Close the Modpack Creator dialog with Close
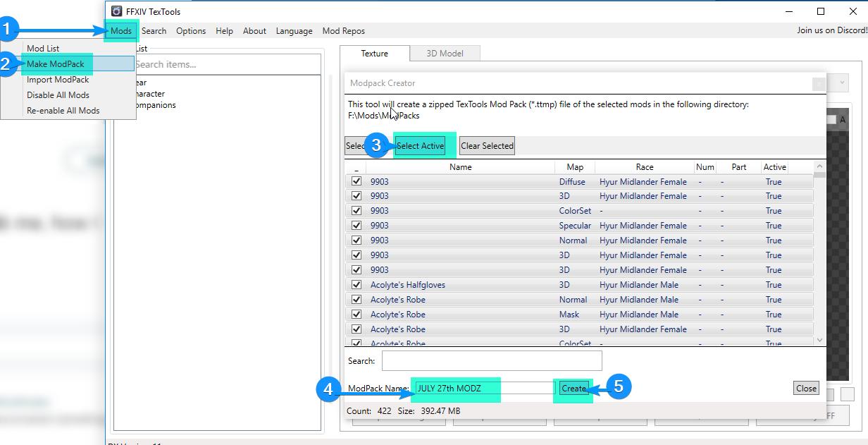 [806, 389]
